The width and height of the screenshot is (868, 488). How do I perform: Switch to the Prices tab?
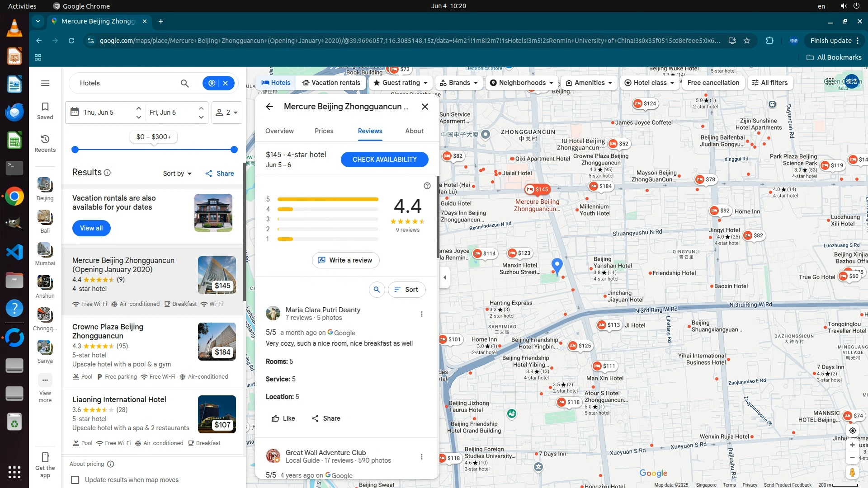[324, 131]
